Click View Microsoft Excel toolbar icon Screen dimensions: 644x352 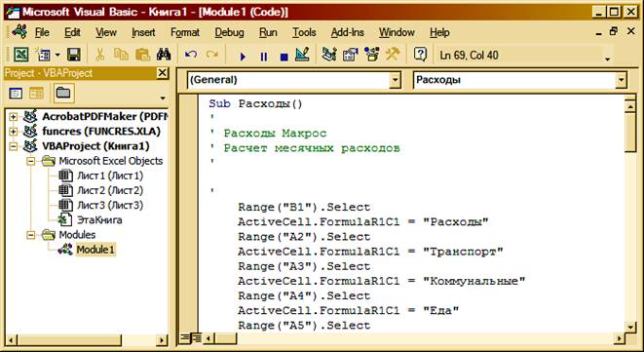tap(21, 55)
